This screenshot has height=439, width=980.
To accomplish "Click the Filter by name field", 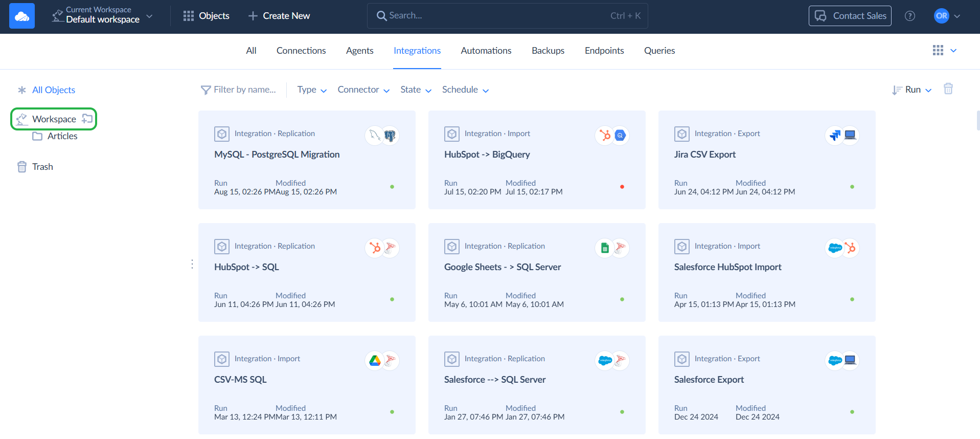I will (239, 90).
